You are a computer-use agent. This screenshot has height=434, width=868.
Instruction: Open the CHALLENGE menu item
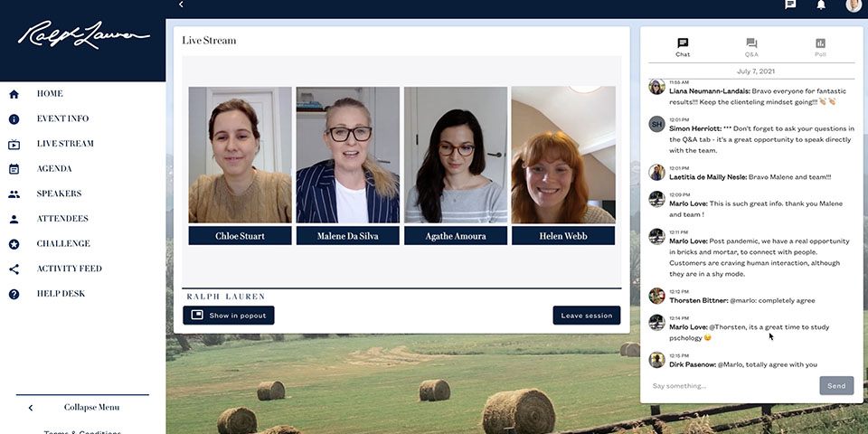(63, 243)
